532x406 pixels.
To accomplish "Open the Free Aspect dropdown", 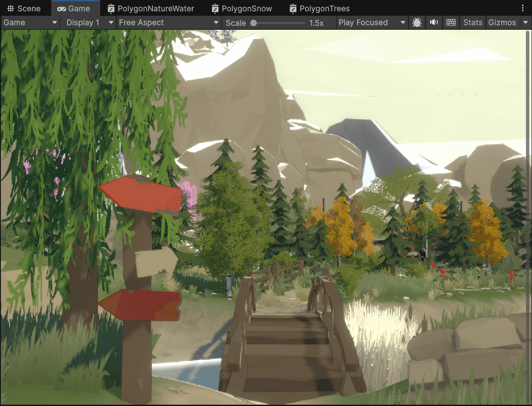I will pyautogui.click(x=168, y=22).
